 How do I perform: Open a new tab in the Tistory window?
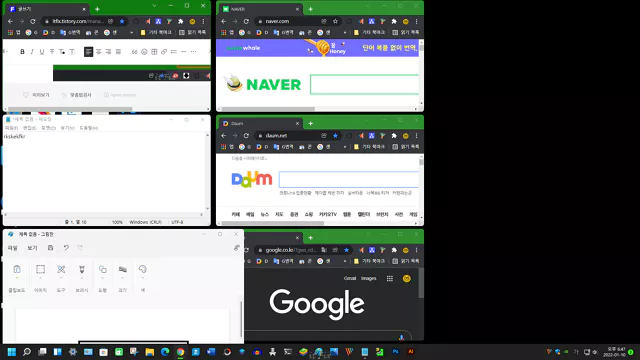[x=97, y=9]
